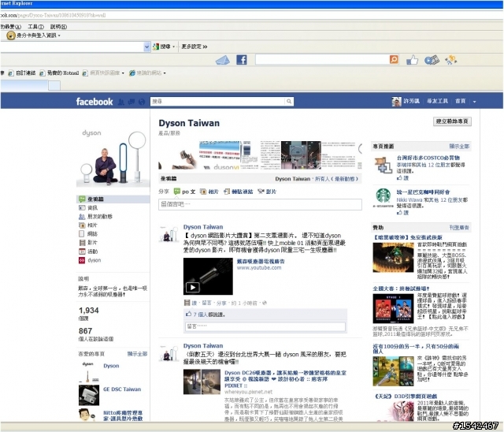Expand 更多設定 chevron in toolbar

[x=205, y=47]
